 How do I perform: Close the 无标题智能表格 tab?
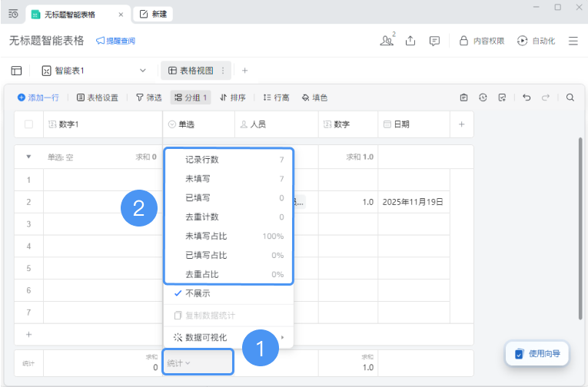[121, 15]
